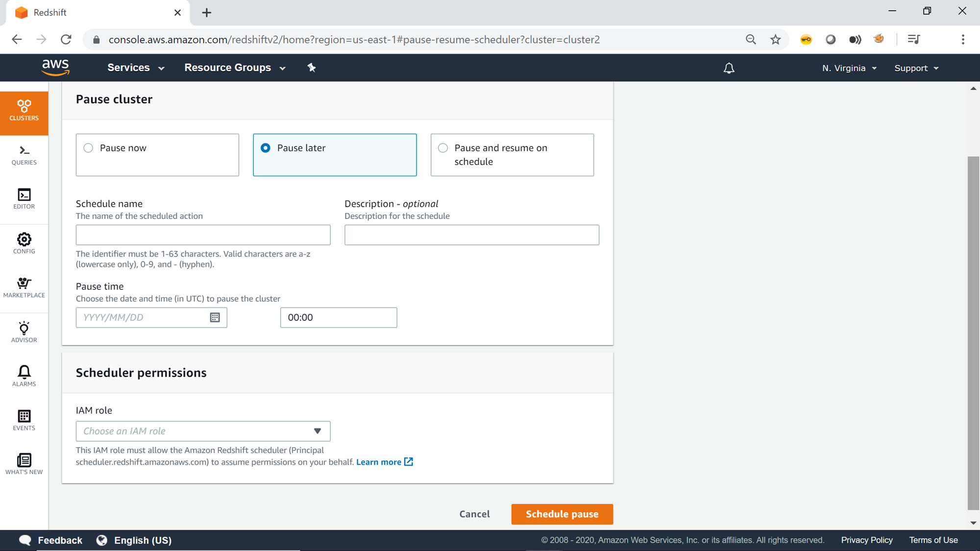Open the Events calendar sidebar icon
The width and height of the screenshot is (980, 551).
[24, 420]
